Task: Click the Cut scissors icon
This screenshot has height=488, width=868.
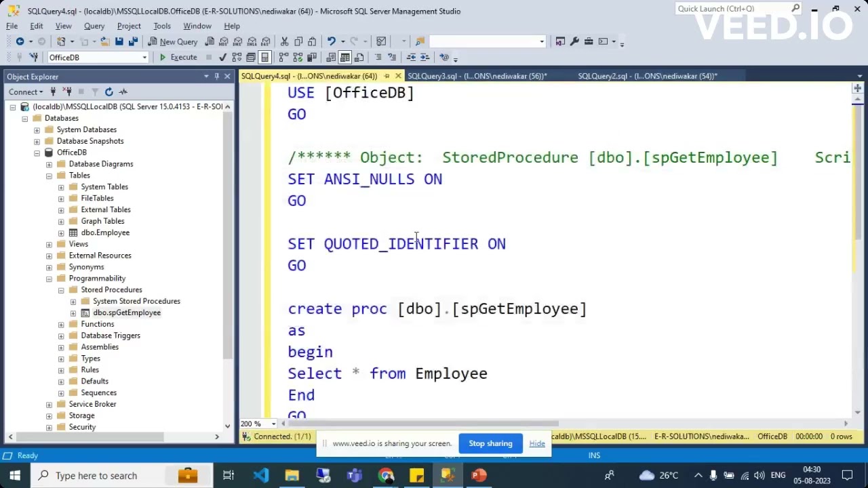Action: (284, 41)
